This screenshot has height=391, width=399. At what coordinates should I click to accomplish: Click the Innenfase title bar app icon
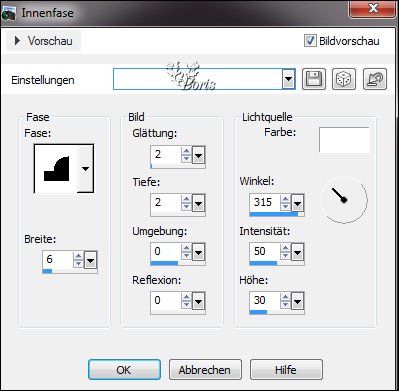coord(8,14)
